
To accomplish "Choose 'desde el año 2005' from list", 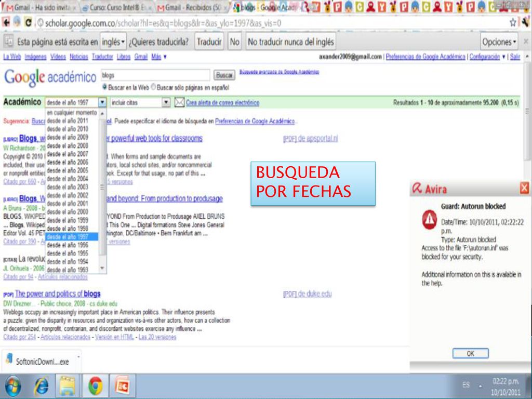I will click(72, 170).
